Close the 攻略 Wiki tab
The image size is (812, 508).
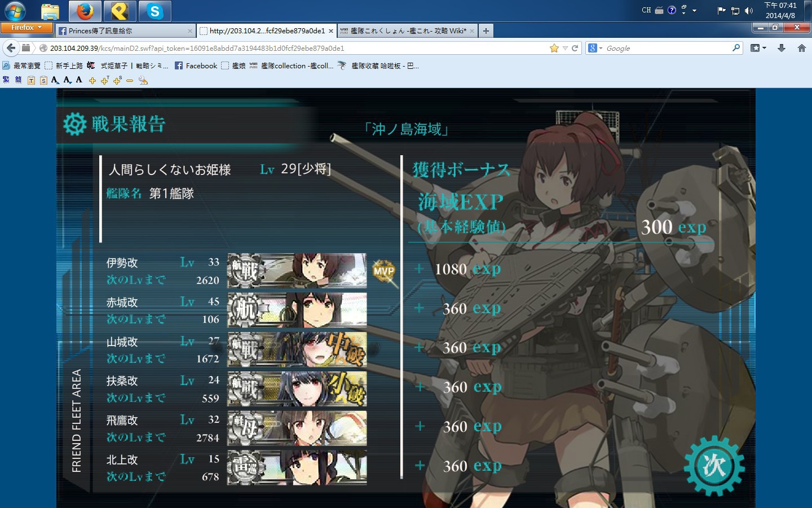pyautogui.click(x=472, y=31)
